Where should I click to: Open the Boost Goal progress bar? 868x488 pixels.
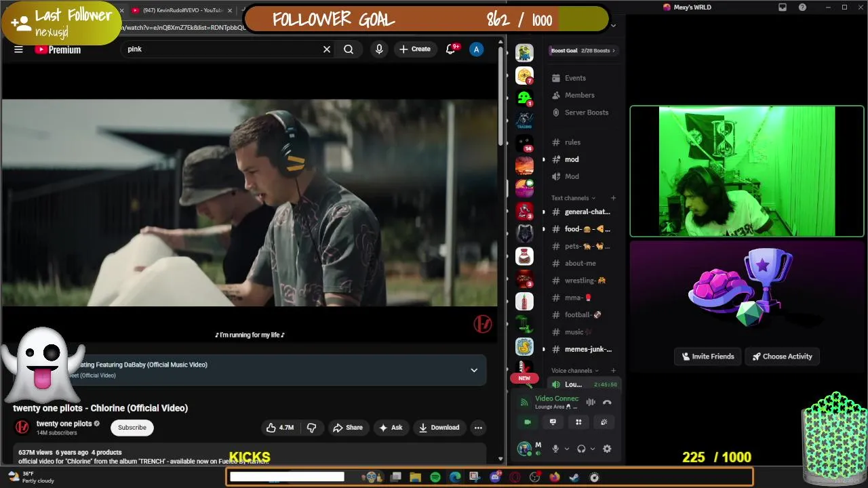pos(583,51)
